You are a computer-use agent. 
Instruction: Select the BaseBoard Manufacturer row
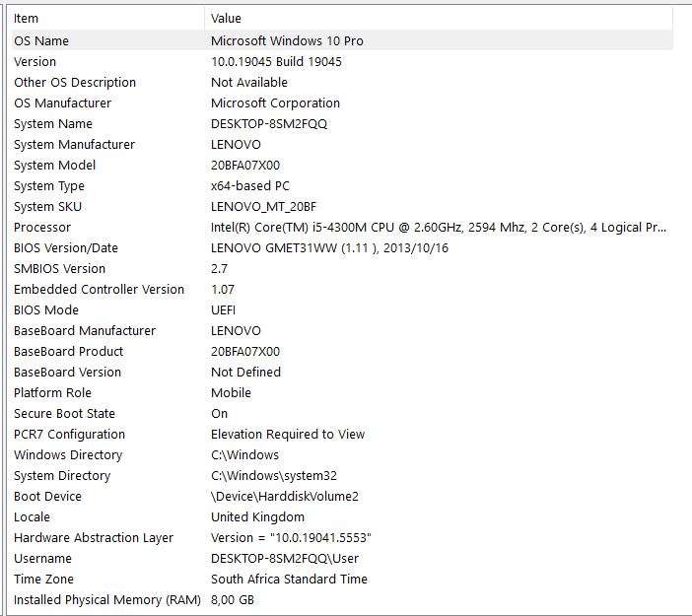(85, 331)
